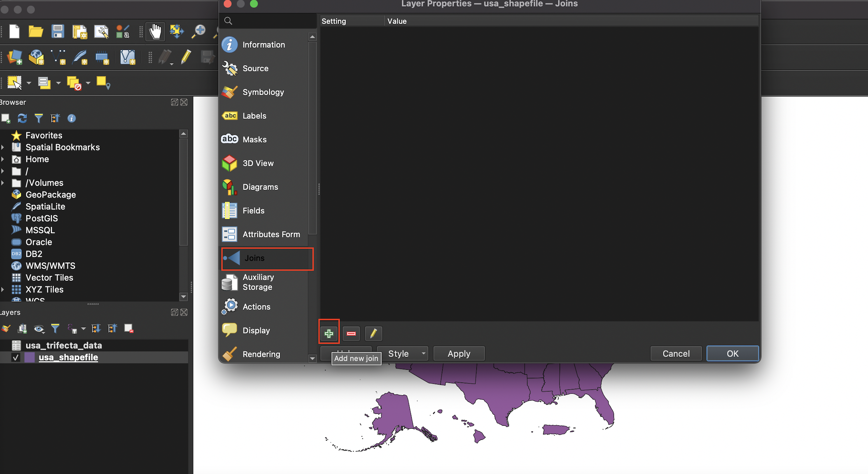Click the Refresh icon in Browser panel
Viewport: 868px width, 474px height.
22,119
